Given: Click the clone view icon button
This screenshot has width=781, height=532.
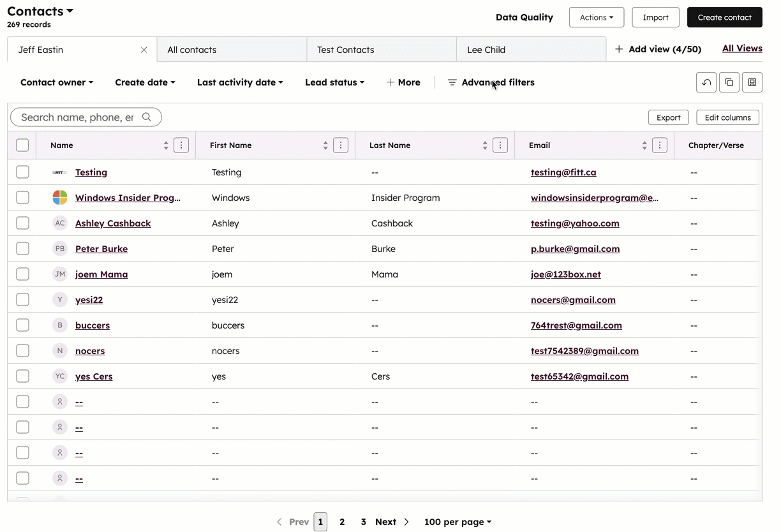Looking at the screenshot, I should (x=729, y=82).
